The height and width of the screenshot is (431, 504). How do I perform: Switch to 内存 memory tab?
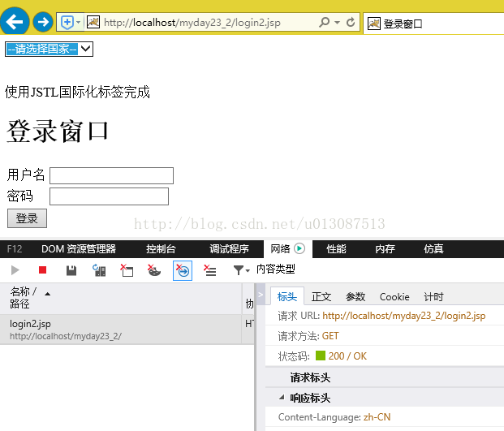coord(385,248)
